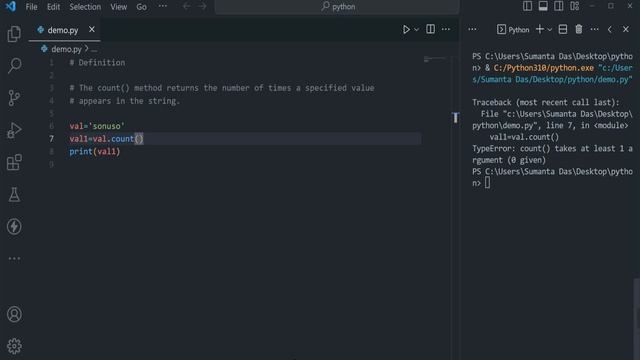
Task: Open Customize Layout options
Action: click(575, 6)
